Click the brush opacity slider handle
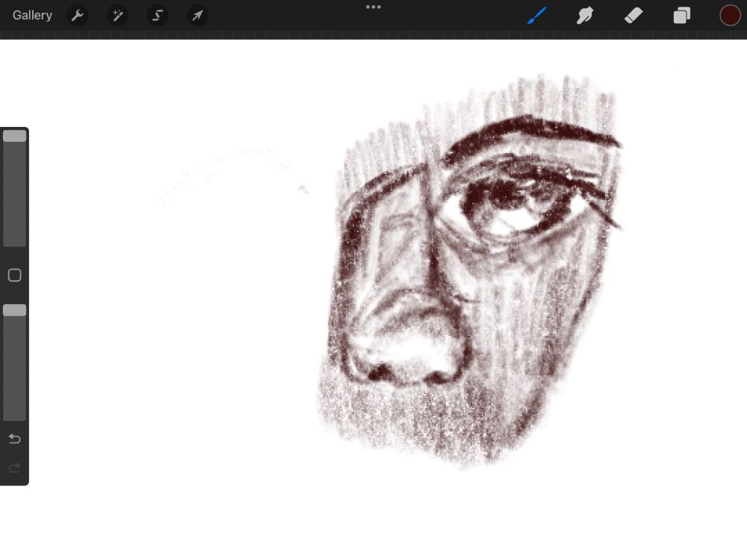This screenshot has height=560, width=747. (x=14, y=311)
